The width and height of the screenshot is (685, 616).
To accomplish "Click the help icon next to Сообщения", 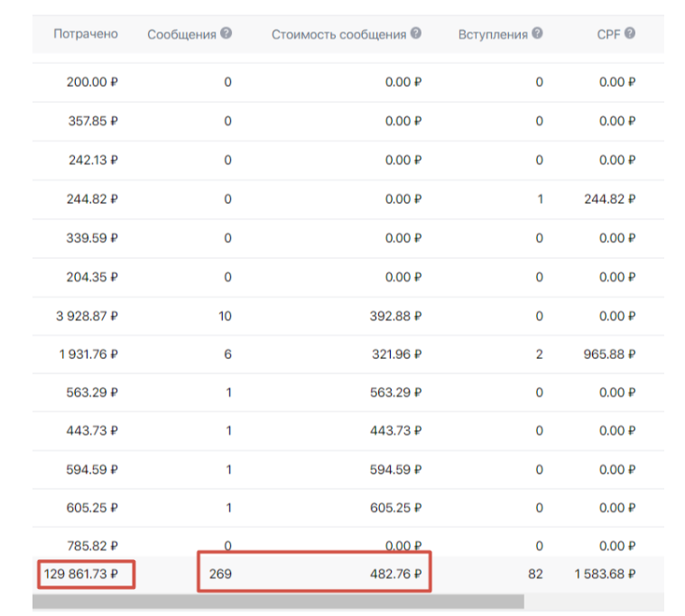I will pyautogui.click(x=226, y=33).
